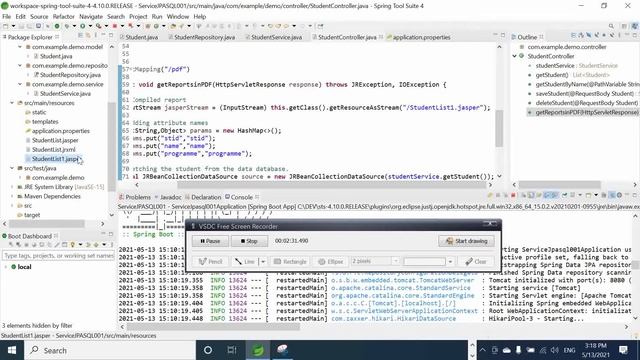640x360 pixels.
Task: Open the New file dropdown arrow
Action: point(13,26)
